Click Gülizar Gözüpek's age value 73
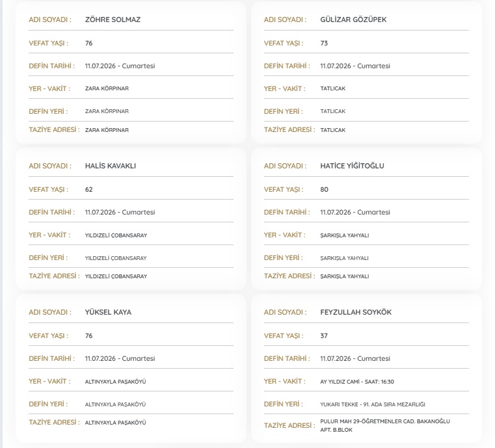The width and height of the screenshot is (495, 448). (324, 43)
